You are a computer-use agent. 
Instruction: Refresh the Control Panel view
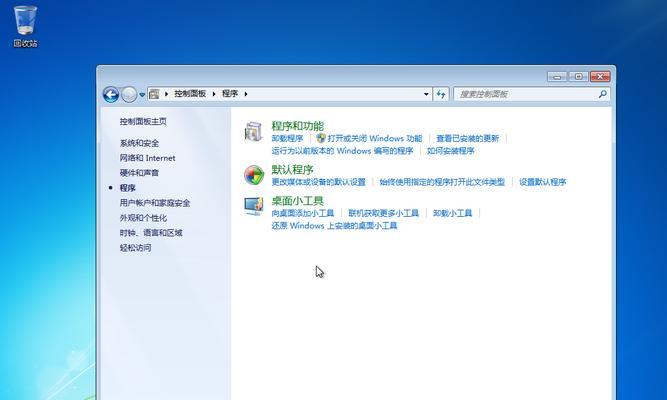click(x=441, y=94)
